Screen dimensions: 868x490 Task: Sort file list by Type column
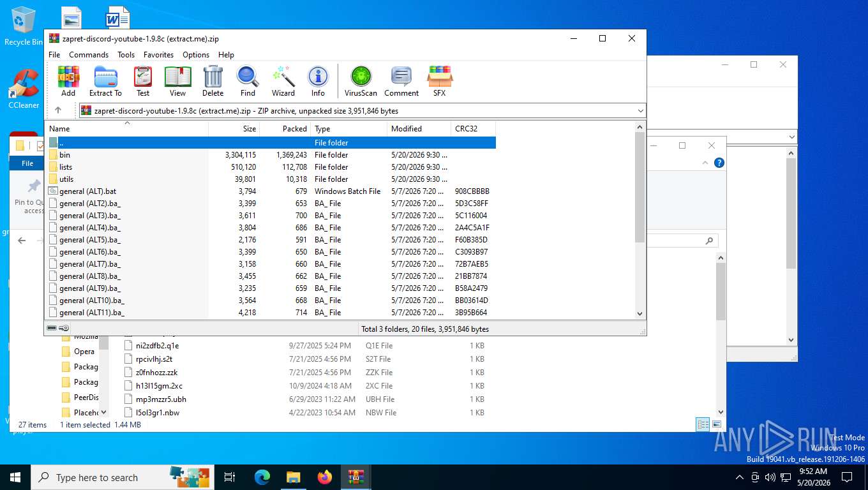[x=348, y=128]
